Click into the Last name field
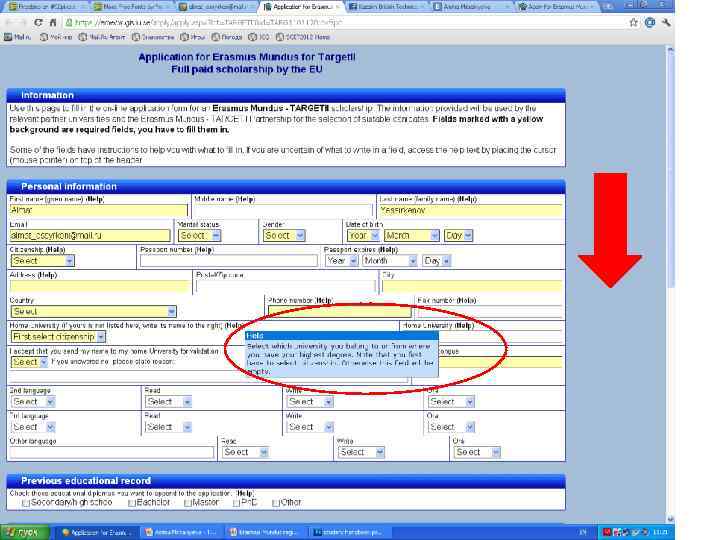 [471, 210]
